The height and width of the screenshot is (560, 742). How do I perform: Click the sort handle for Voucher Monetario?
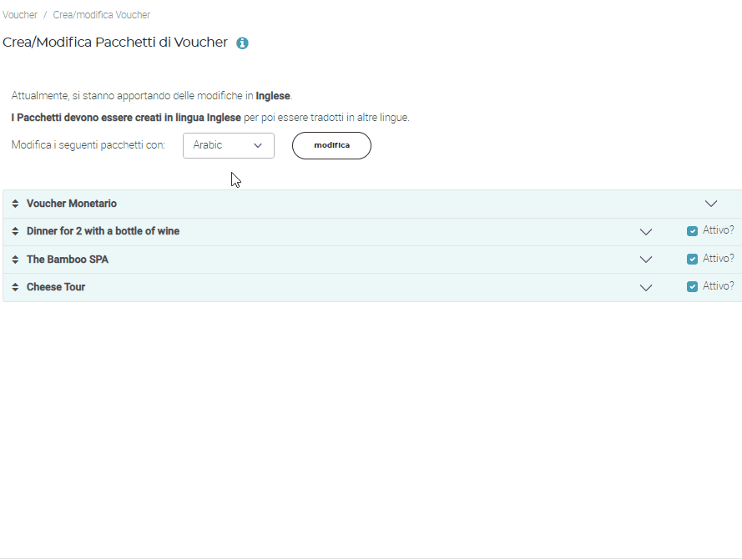click(x=15, y=204)
